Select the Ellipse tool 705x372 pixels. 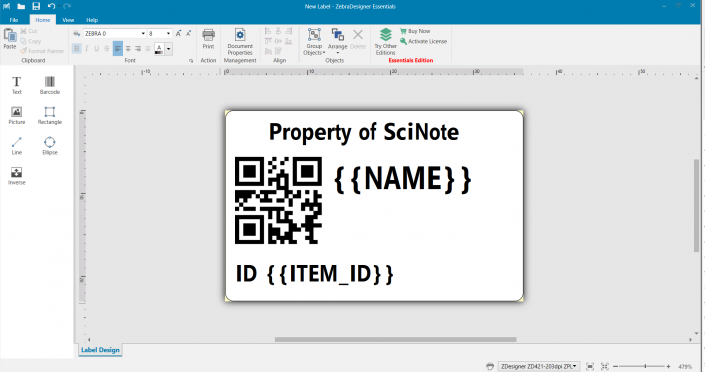point(49,145)
